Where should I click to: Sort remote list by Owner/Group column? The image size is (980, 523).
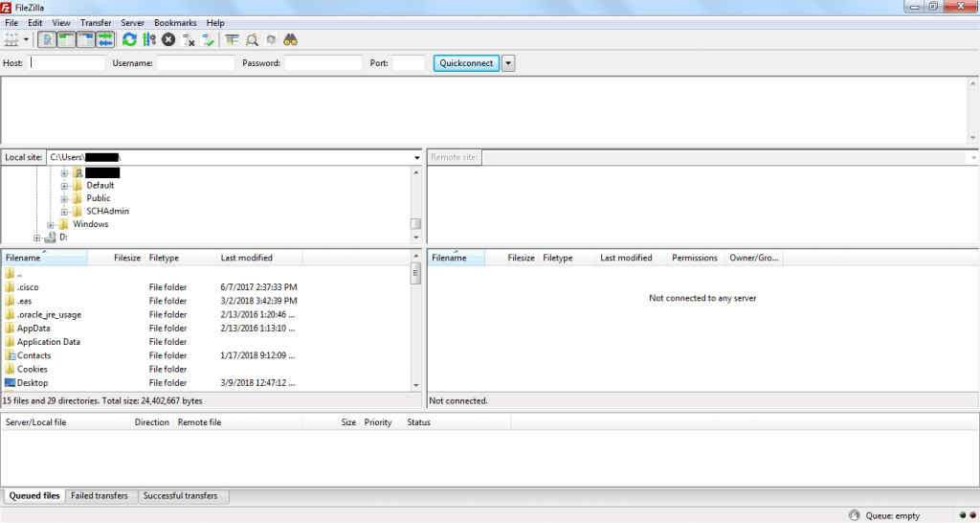[753, 258]
